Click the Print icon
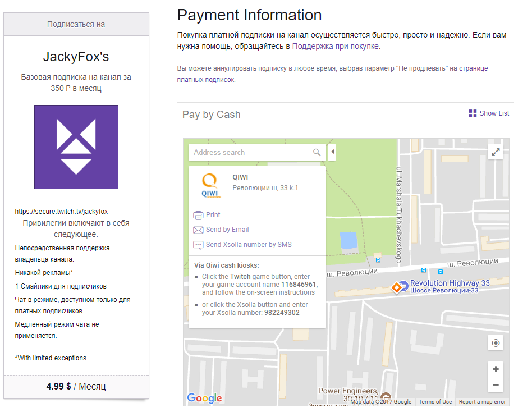The image size is (532, 412). click(198, 215)
